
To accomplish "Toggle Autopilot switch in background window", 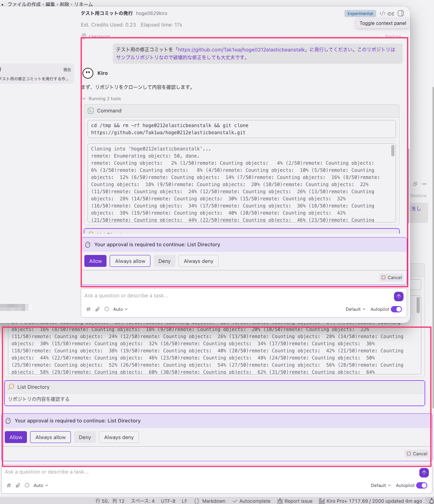I will (422, 485).
